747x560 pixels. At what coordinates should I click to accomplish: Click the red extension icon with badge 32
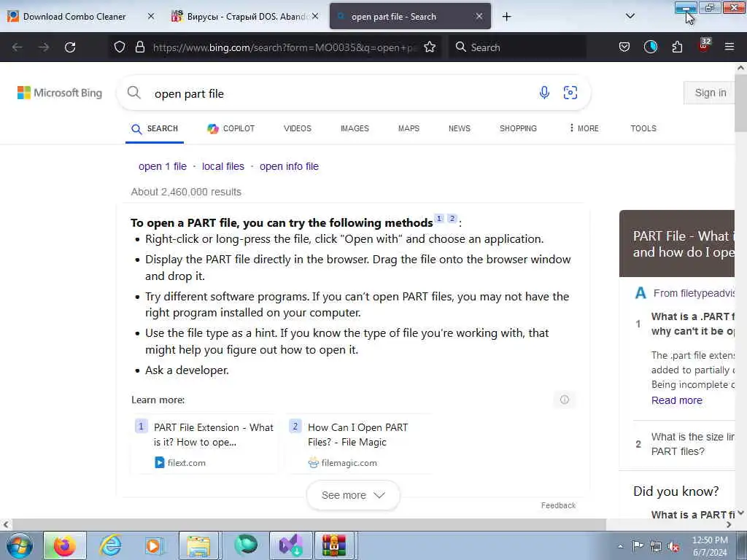pyautogui.click(x=704, y=46)
